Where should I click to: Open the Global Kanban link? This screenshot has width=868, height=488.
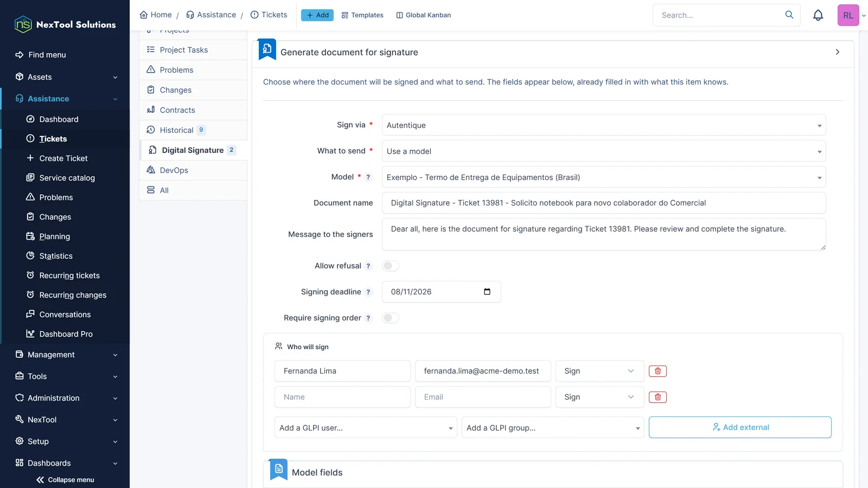[x=424, y=15]
